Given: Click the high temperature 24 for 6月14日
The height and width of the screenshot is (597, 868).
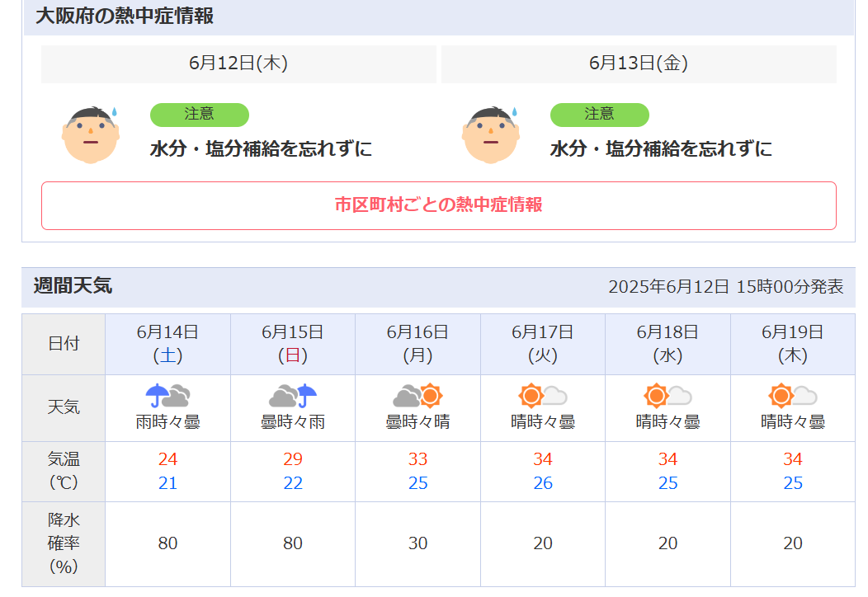Looking at the screenshot, I should tap(167, 459).
